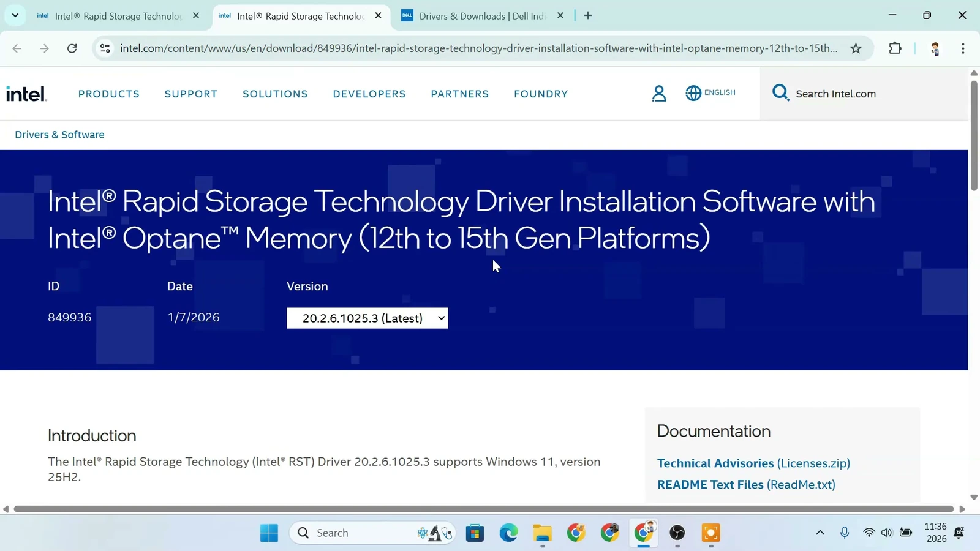View site information icon in address bar
The image size is (980, 551).
point(105,48)
